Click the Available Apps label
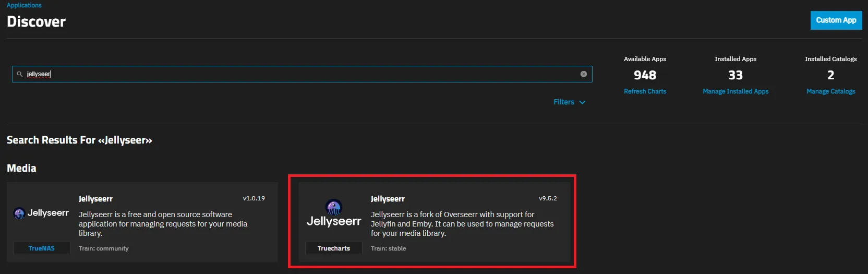 (645, 59)
